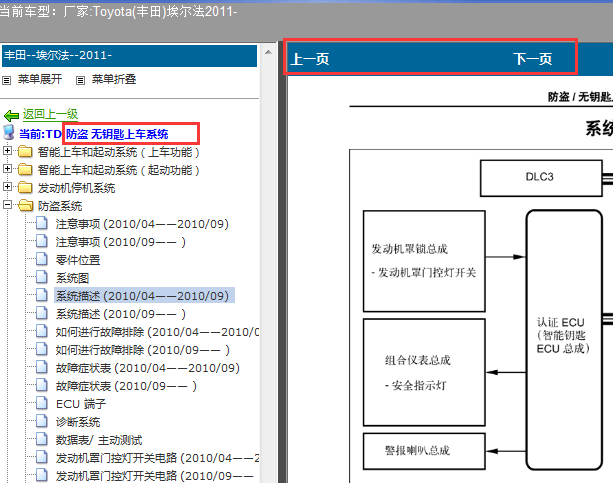Click folder icon of 发动机停机系统
The height and width of the screenshot is (483, 613).
[25, 187]
